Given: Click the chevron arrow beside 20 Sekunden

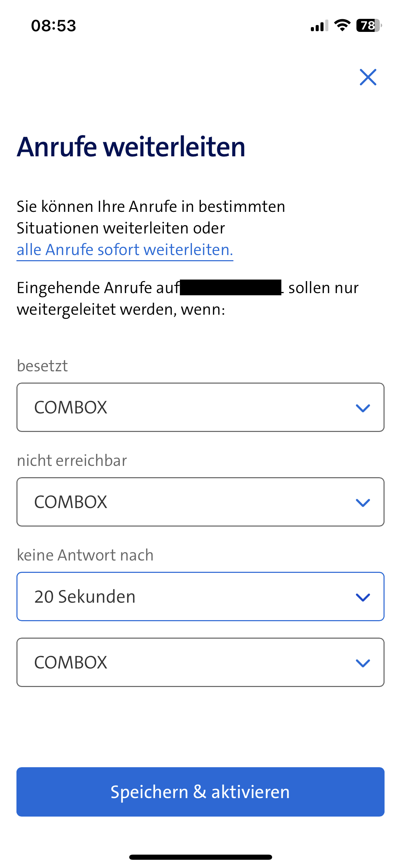Looking at the screenshot, I should pyautogui.click(x=363, y=597).
